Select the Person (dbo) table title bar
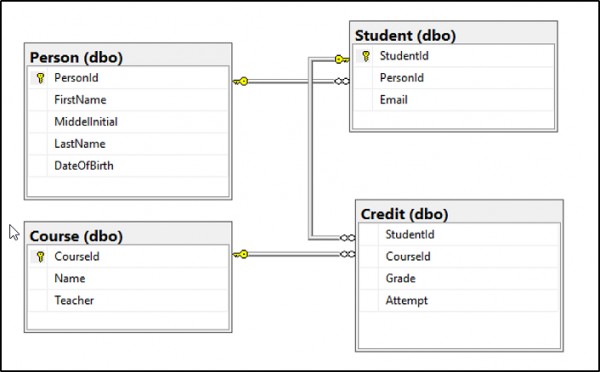This screenshot has width=600, height=372. pyautogui.click(x=128, y=57)
